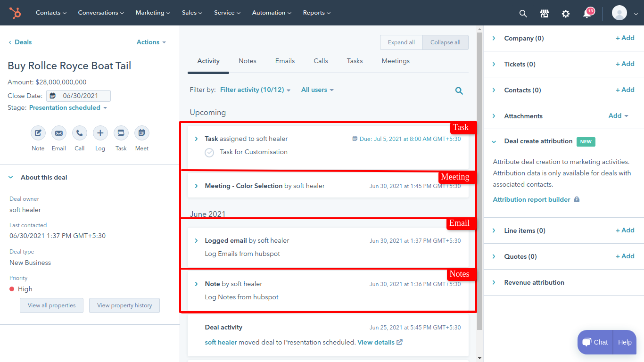Screen dimensions: 644x362
Task: Expand the Revenue attribution panel
Action: 494,282
